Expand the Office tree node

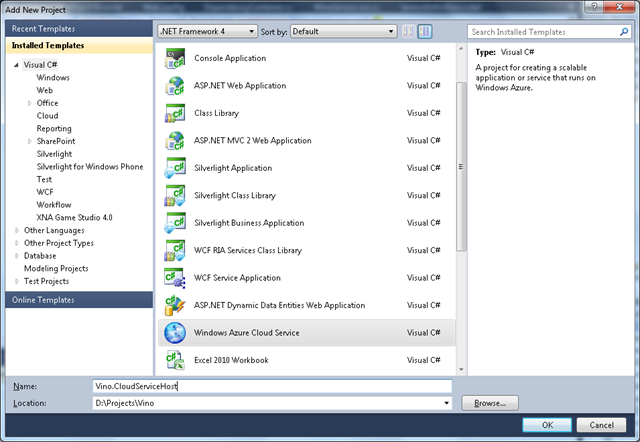click(x=29, y=103)
